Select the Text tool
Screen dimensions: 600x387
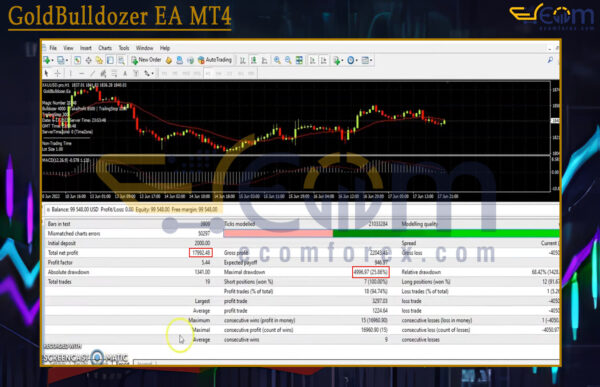[125, 73]
